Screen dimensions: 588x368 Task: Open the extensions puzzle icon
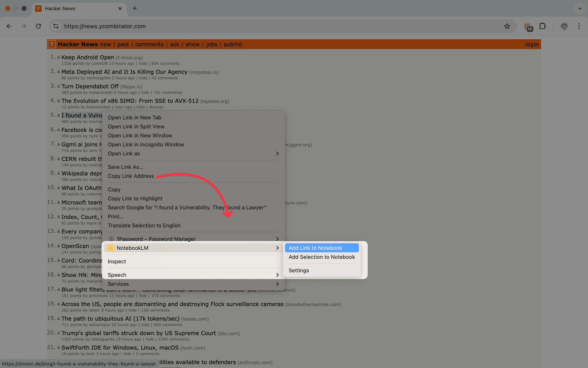(543, 26)
